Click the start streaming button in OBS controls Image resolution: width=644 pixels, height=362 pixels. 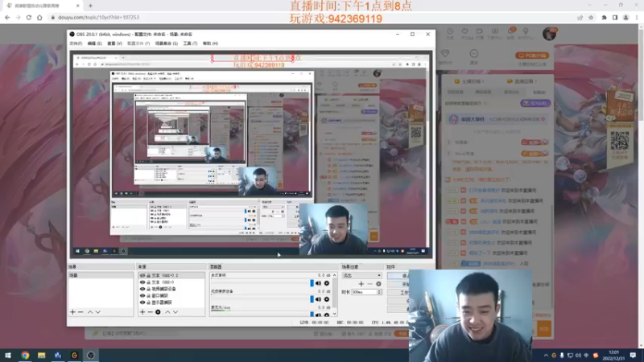coord(398,276)
